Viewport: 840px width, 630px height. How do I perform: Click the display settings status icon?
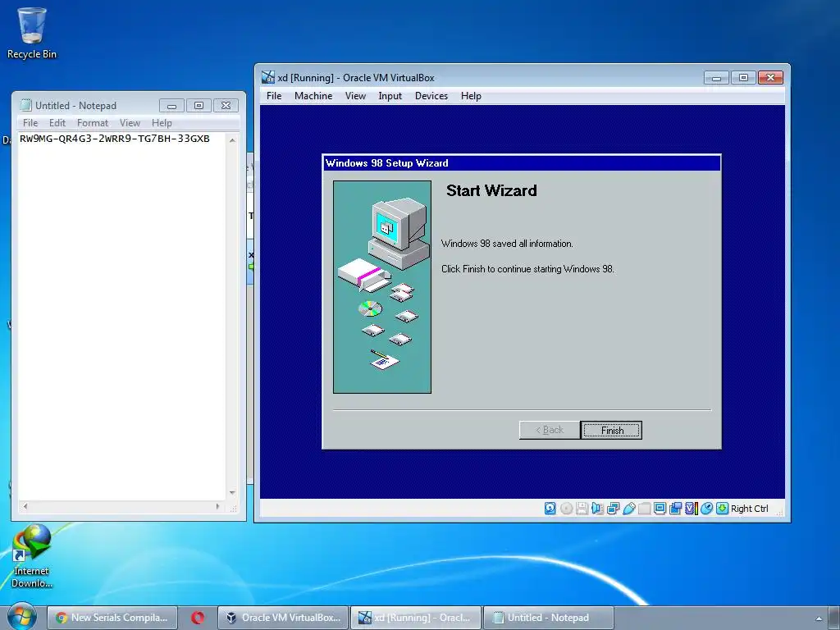click(660, 509)
